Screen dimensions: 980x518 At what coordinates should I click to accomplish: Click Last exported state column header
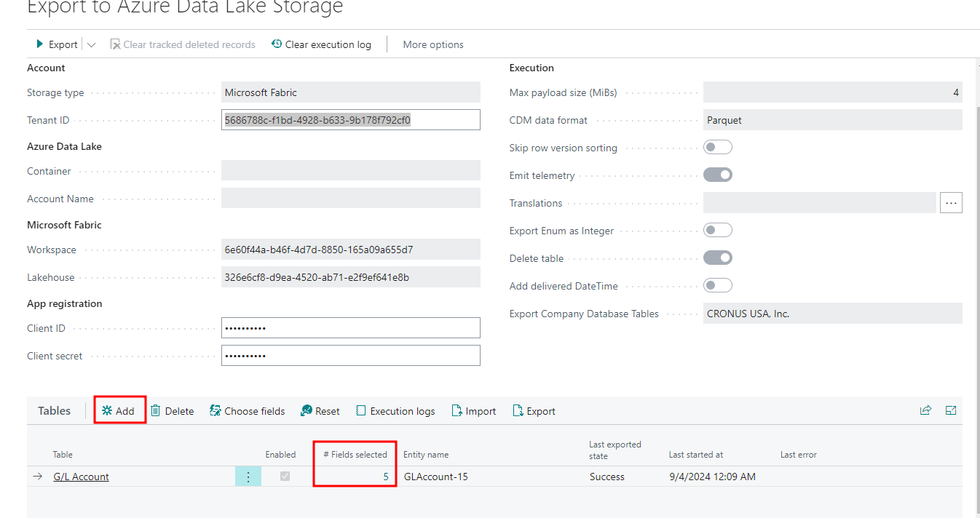point(615,450)
